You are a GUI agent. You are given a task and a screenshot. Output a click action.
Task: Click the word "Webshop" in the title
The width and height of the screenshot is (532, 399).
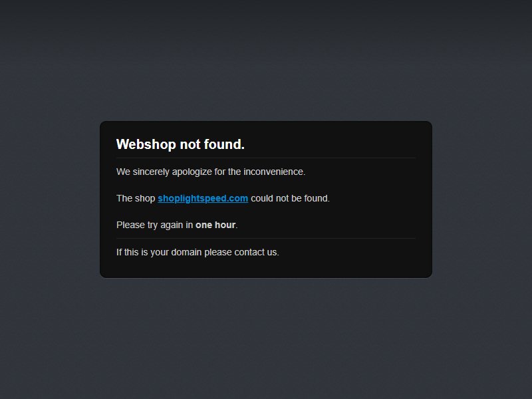pyautogui.click(x=146, y=144)
